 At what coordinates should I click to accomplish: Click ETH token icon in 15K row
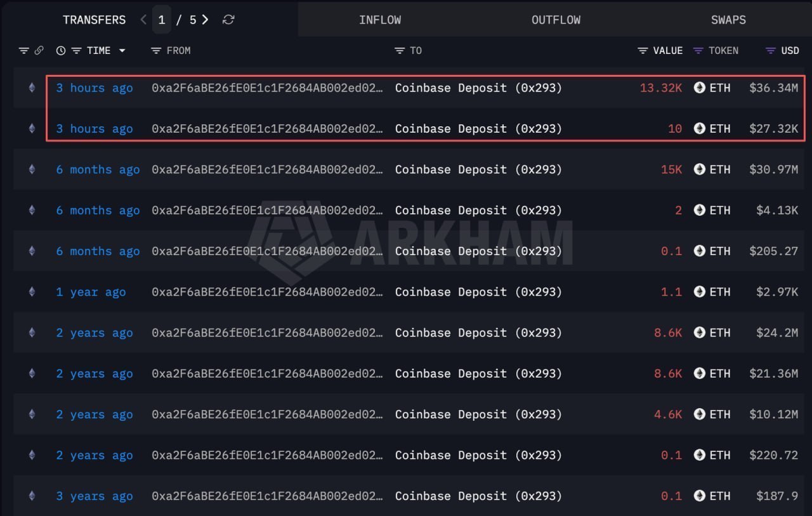click(x=700, y=169)
